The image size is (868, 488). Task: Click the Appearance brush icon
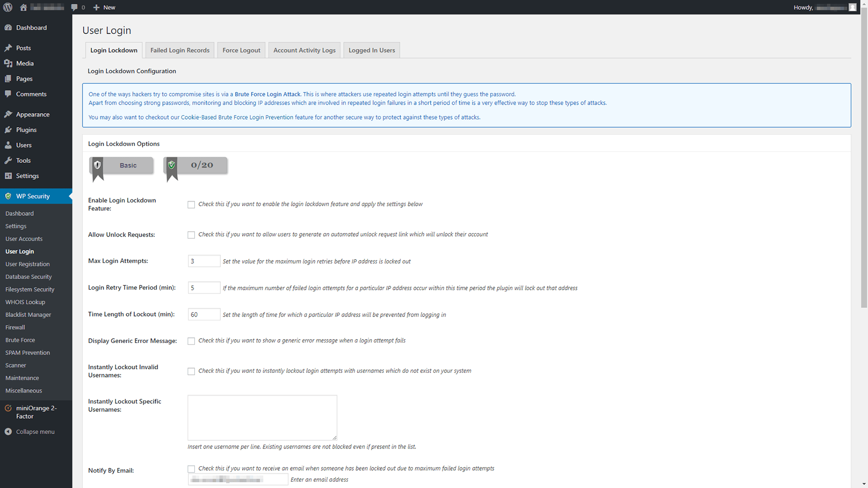pos(8,114)
